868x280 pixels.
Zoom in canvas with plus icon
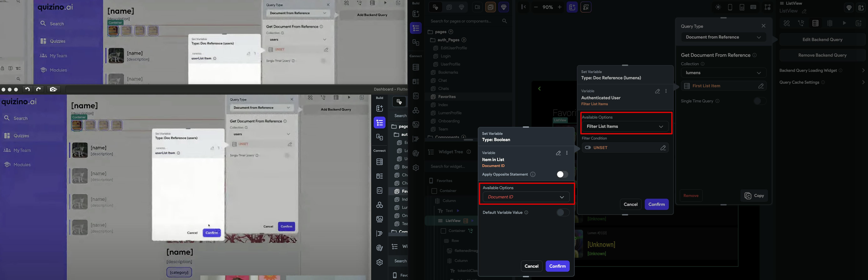click(x=560, y=7)
